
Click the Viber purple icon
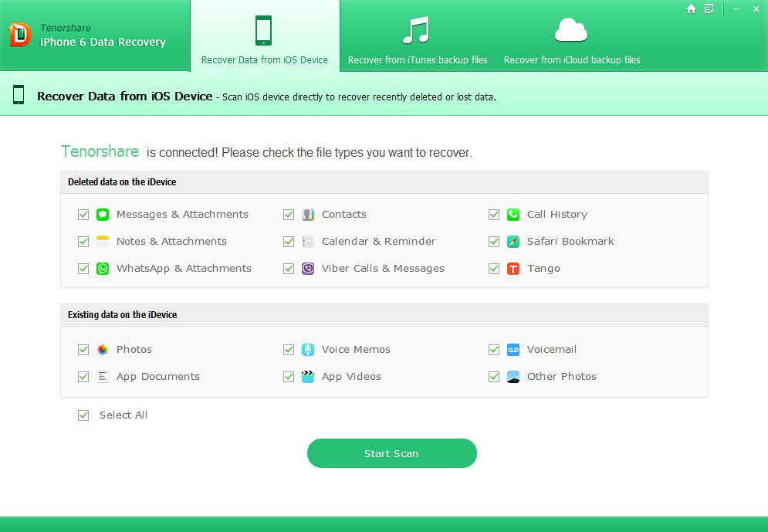coord(308,269)
